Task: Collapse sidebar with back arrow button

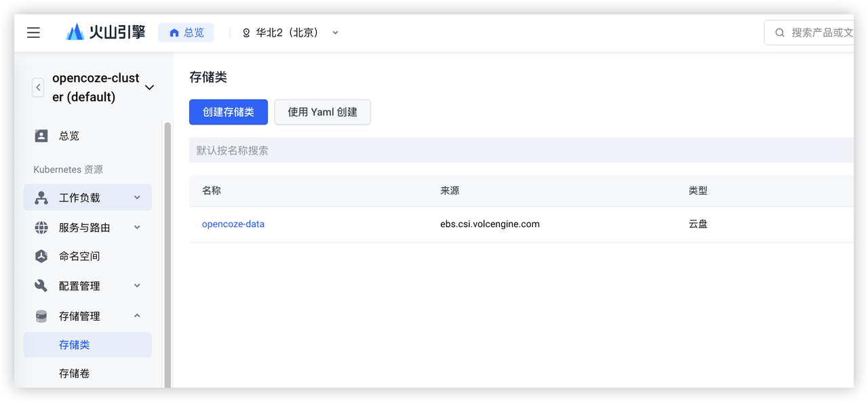Action: pos(38,87)
